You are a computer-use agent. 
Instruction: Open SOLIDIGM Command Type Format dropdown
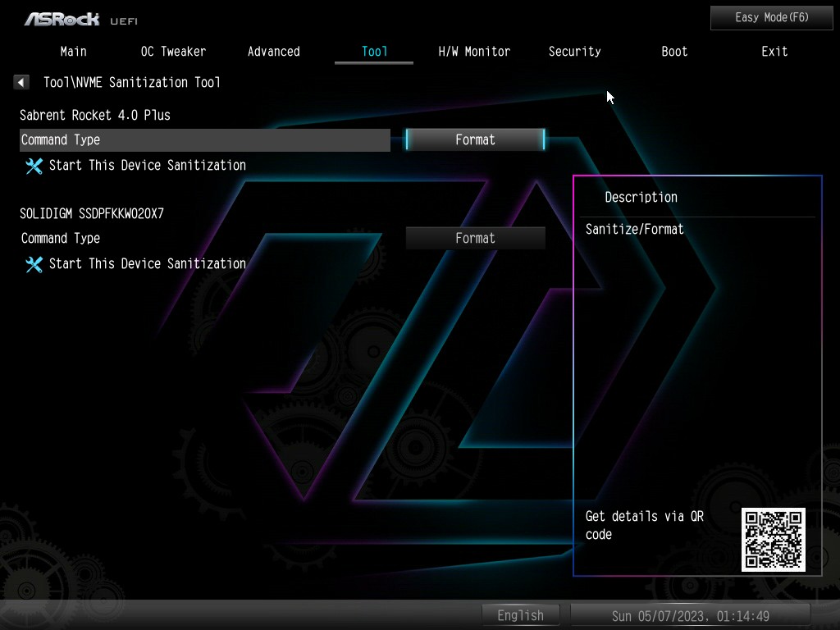point(475,239)
